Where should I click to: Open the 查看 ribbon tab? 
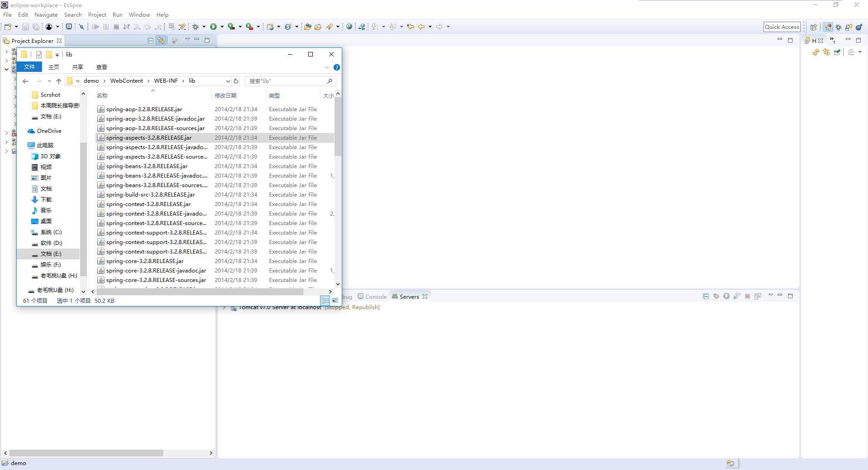[x=102, y=67]
